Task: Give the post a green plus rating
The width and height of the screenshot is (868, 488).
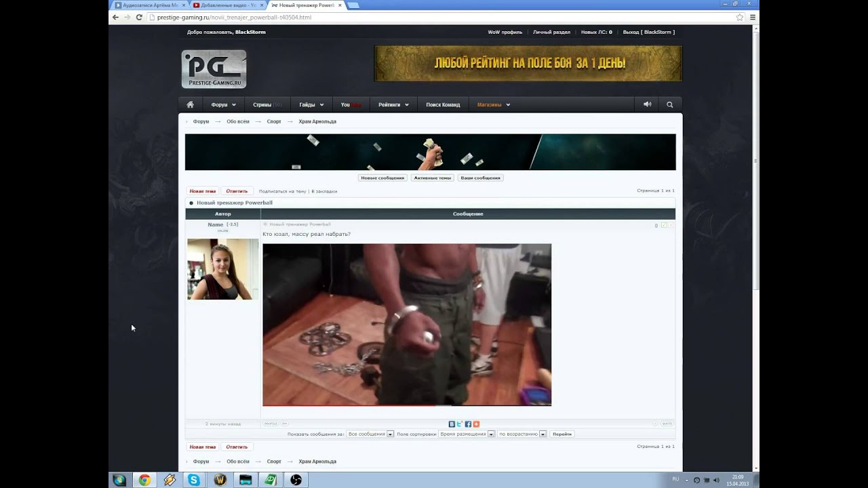Action: tap(664, 225)
